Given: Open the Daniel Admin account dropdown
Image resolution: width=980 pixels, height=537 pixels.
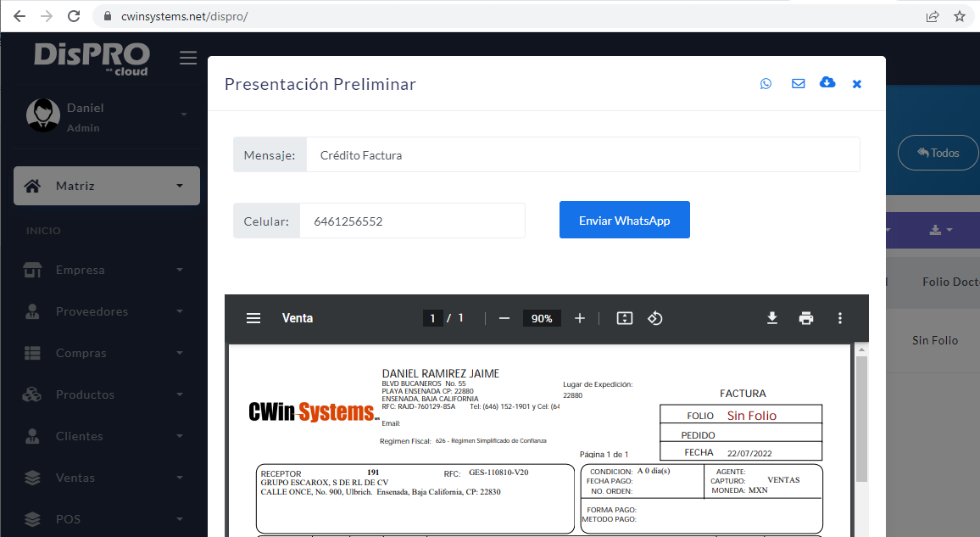Looking at the screenshot, I should (106, 115).
